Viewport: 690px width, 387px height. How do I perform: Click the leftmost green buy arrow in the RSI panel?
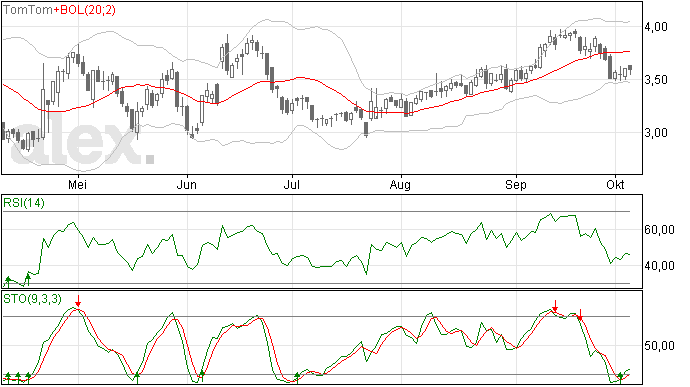pos(8,282)
